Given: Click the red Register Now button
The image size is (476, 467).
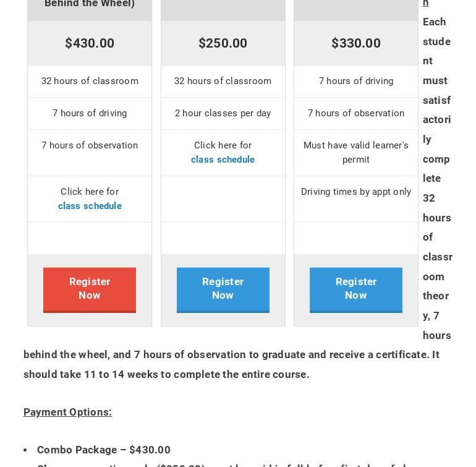Looking at the screenshot, I should [90, 289].
